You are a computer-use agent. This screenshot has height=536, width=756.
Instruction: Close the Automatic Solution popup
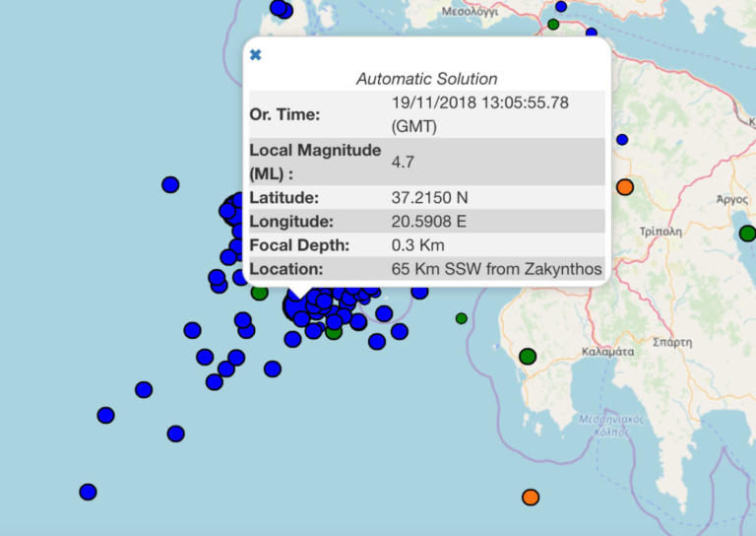coord(256,55)
